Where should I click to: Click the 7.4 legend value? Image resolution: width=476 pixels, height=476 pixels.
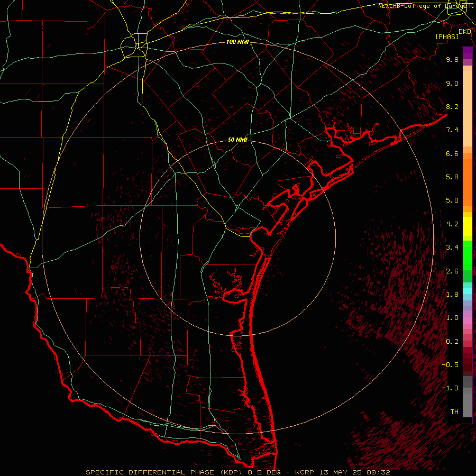tap(452, 130)
